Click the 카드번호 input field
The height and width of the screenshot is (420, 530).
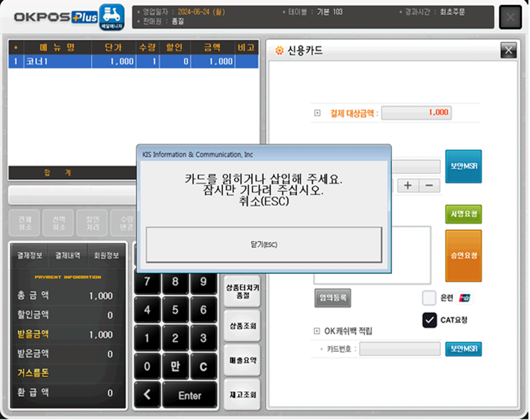pos(399,349)
